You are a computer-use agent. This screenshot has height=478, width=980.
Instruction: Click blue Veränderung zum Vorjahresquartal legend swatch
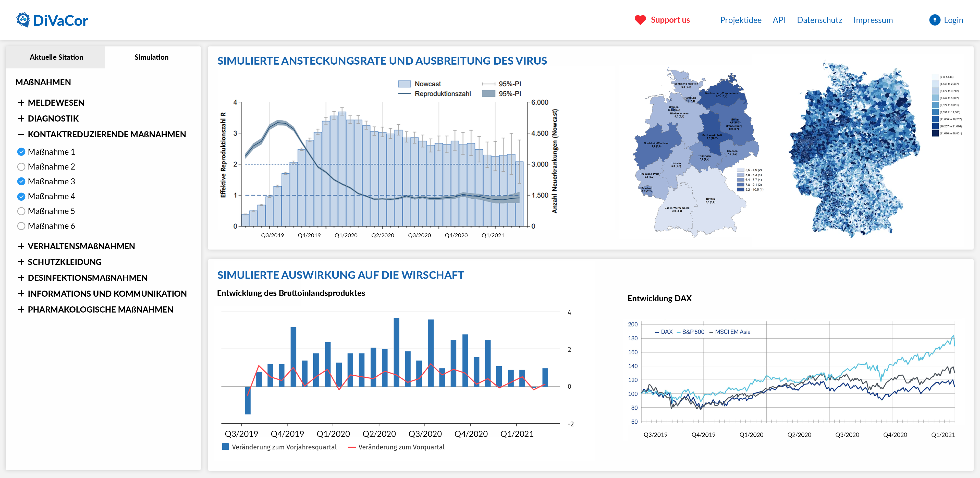[x=225, y=446]
